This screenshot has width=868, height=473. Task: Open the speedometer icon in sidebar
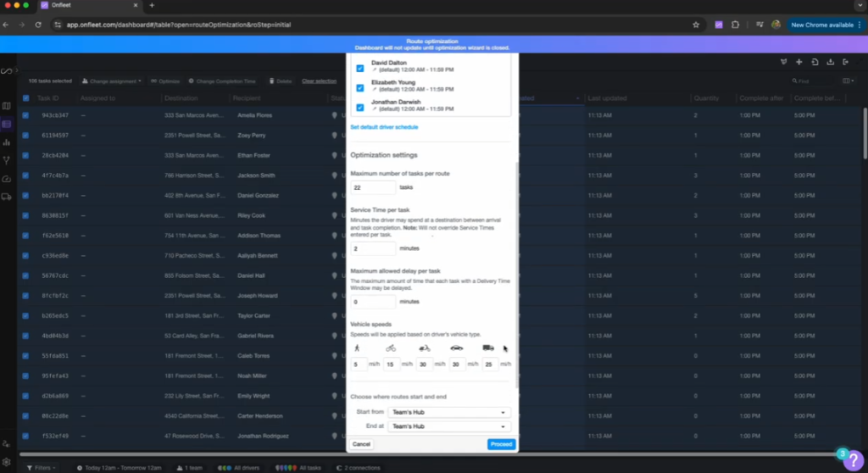pyautogui.click(x=7, y=179)
